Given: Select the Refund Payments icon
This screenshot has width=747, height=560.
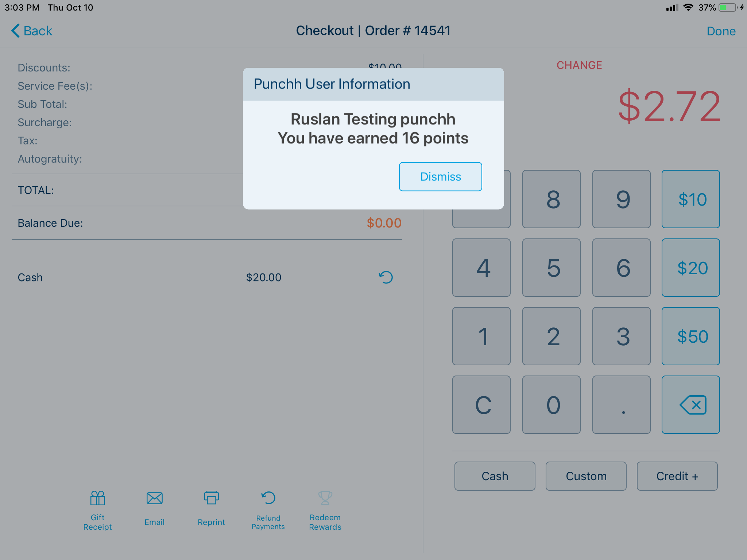Looking at the screenshot, I should point(268,498).
